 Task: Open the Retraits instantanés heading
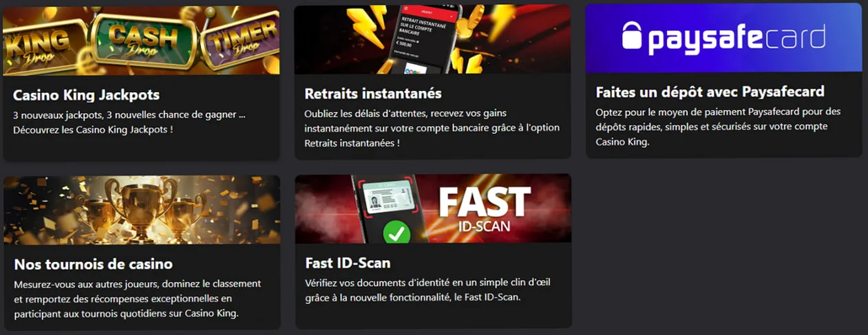click(x=373, y=93)
